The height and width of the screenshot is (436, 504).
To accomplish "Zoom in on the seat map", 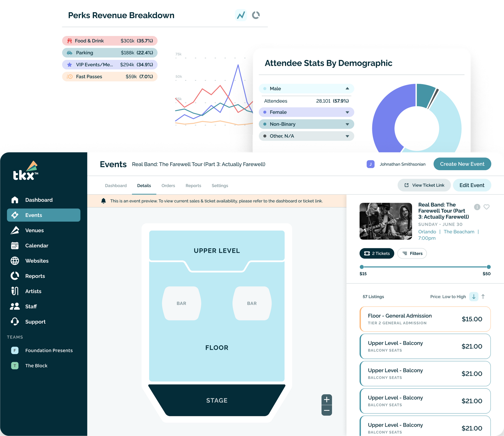I will click(x=326, y=399).
